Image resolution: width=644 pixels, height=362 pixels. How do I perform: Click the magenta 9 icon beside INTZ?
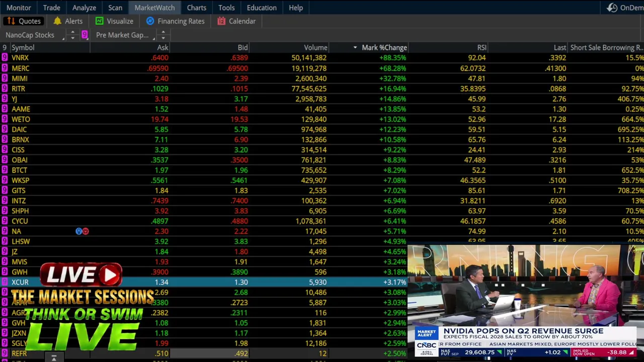(5, 201)
